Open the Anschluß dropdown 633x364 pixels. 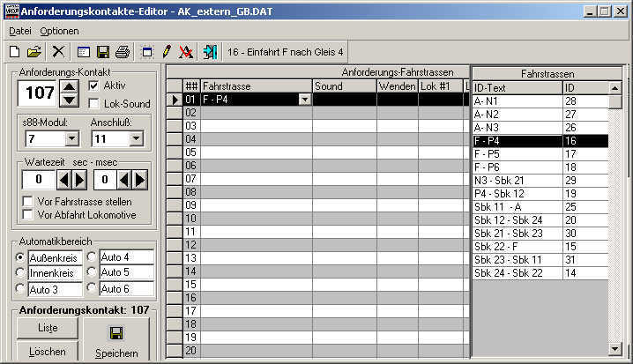[137, 139]
